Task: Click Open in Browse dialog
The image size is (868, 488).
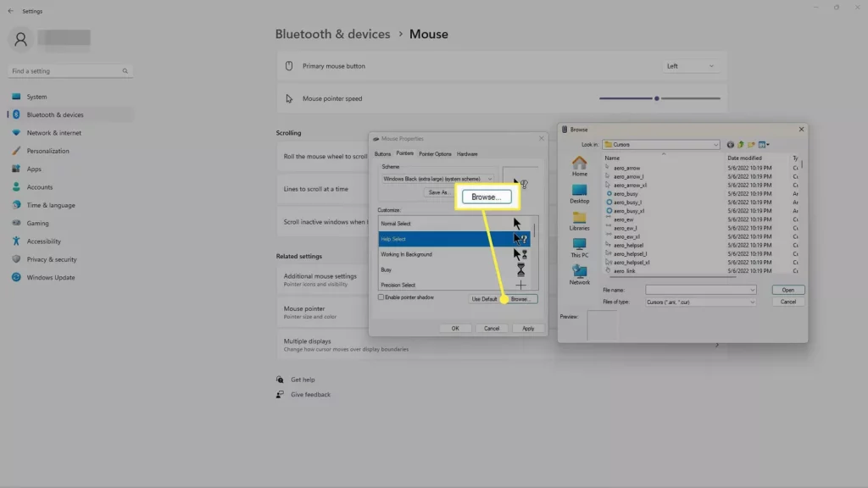Action: [x=787, y=290]
